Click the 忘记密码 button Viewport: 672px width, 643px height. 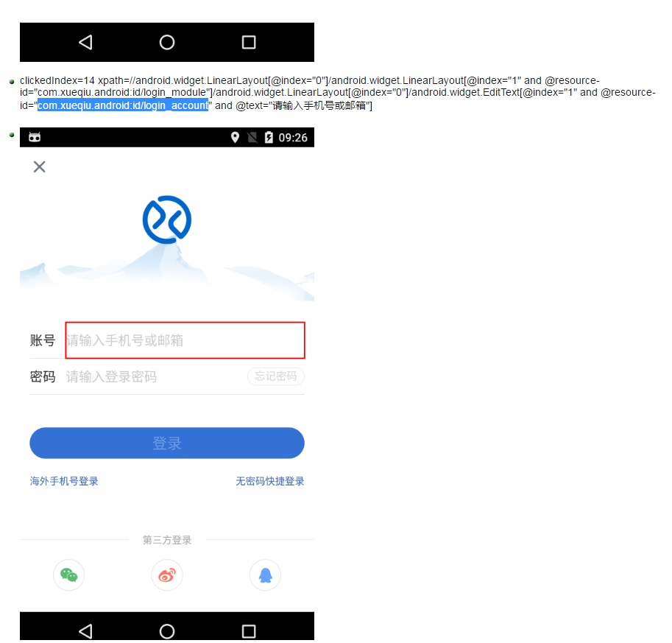tap(276, 376)
